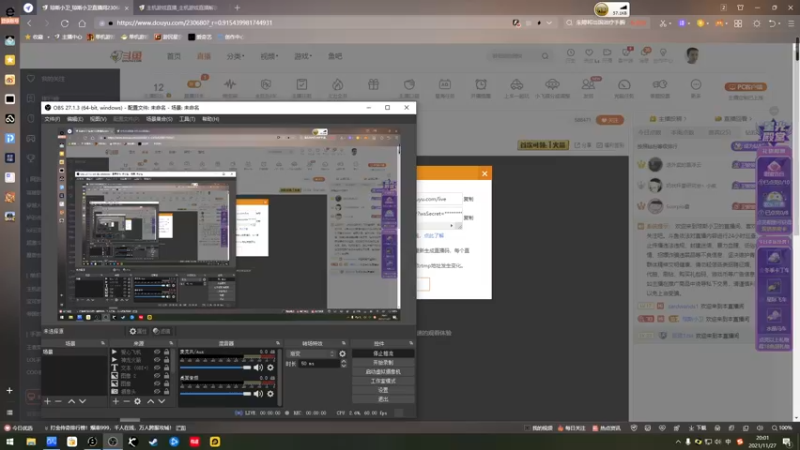Reload the Douyu page in browser
This screenshot has height=450, width=800.
(x=65, y=23)
